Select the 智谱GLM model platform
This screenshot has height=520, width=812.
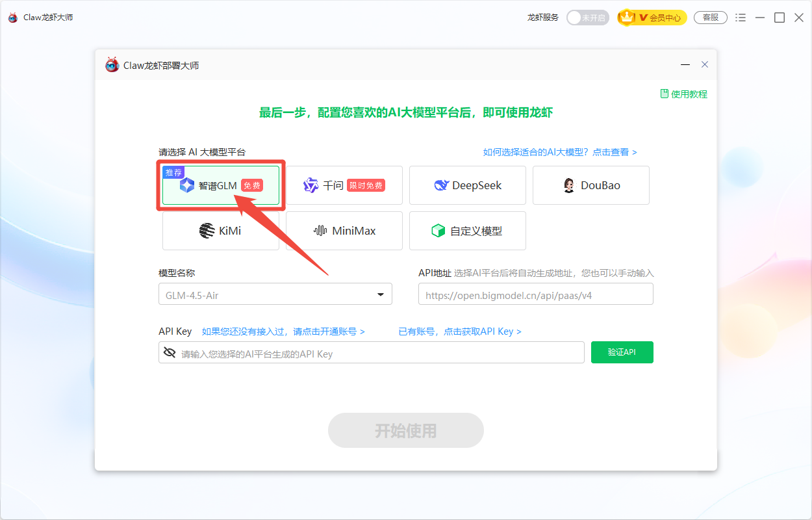pos(221,185)
